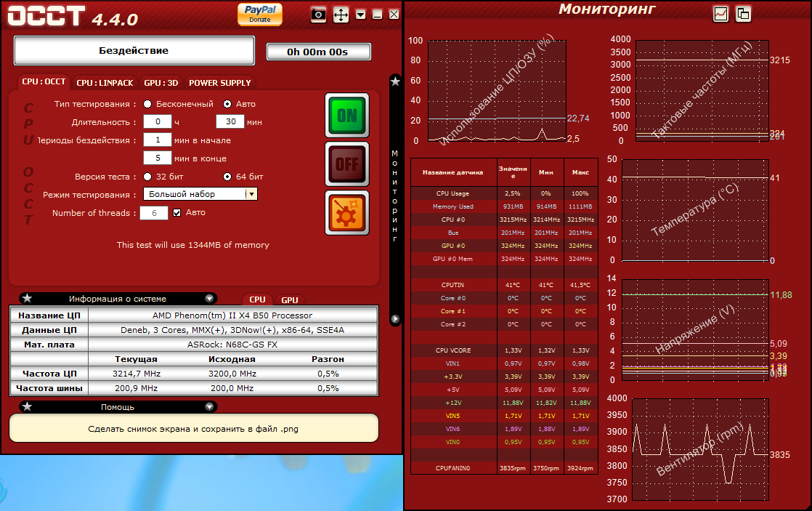Click the voltage graph
This screenshot has height=511, width=812.
(695, 329)
